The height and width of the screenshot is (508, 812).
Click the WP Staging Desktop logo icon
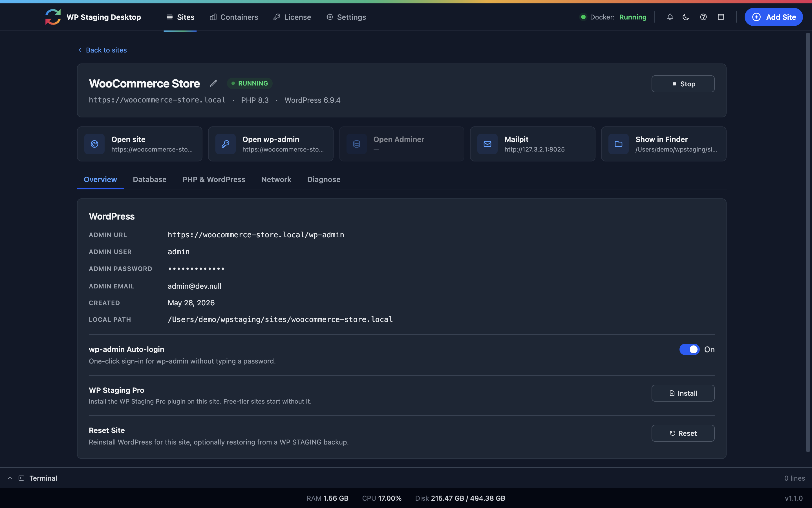(53, 17)
